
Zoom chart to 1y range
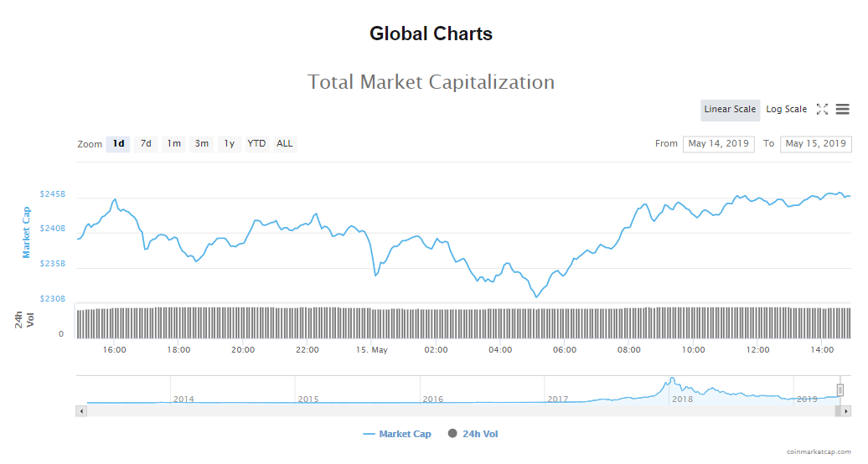click(x=229, y=144)
